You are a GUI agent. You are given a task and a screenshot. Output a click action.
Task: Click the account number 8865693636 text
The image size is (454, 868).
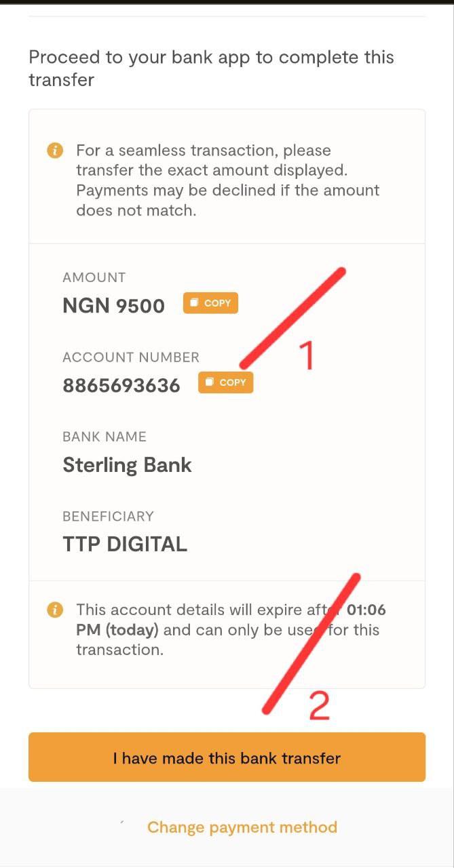click(x=121, y=386)
